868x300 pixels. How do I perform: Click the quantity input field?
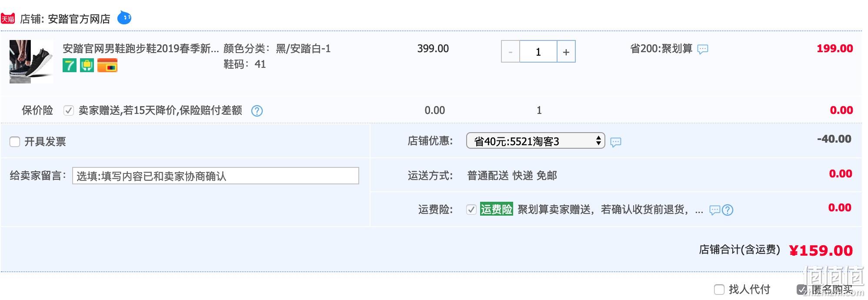(538, 52)
